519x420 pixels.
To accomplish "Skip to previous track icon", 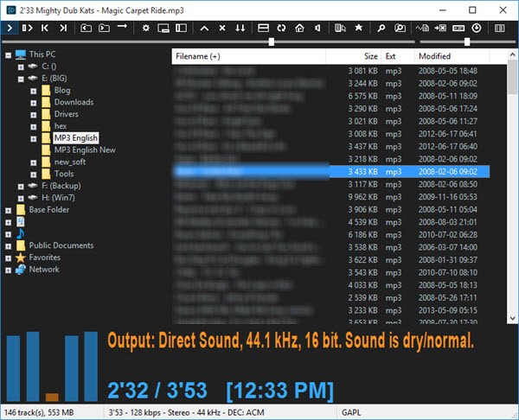I will coord(45,29).
